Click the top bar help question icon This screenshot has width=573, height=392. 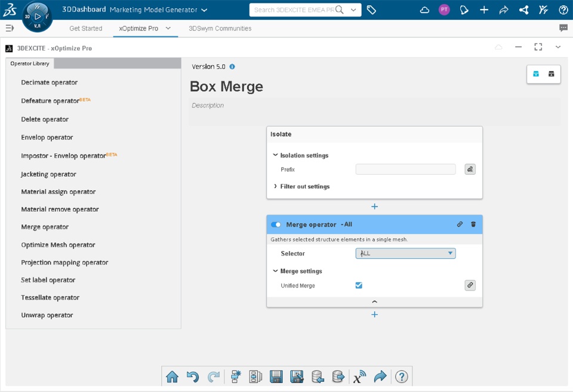point(563,10)
